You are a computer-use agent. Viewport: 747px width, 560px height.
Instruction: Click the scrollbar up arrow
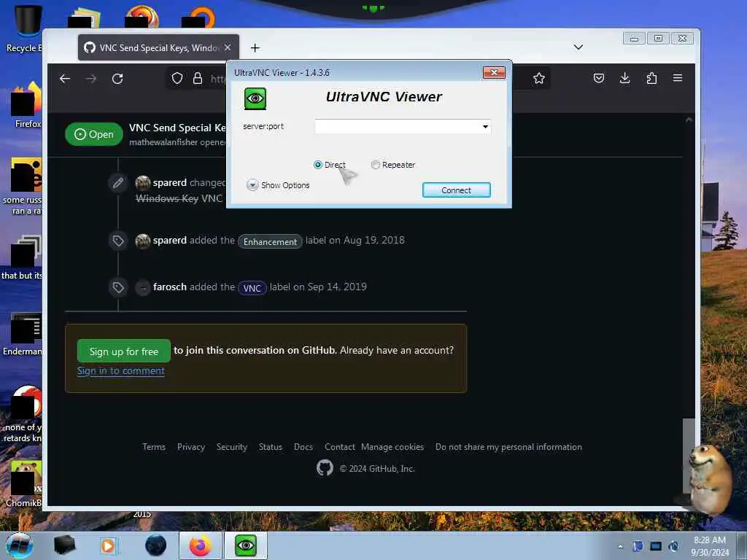(x=689, y=120)
